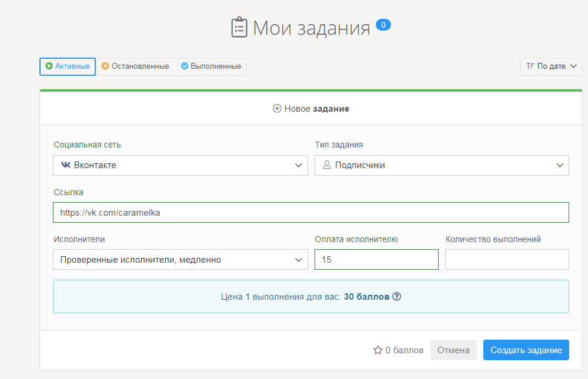
Task: Open the По дате sorting dropdown
Action: click(551, 66)
